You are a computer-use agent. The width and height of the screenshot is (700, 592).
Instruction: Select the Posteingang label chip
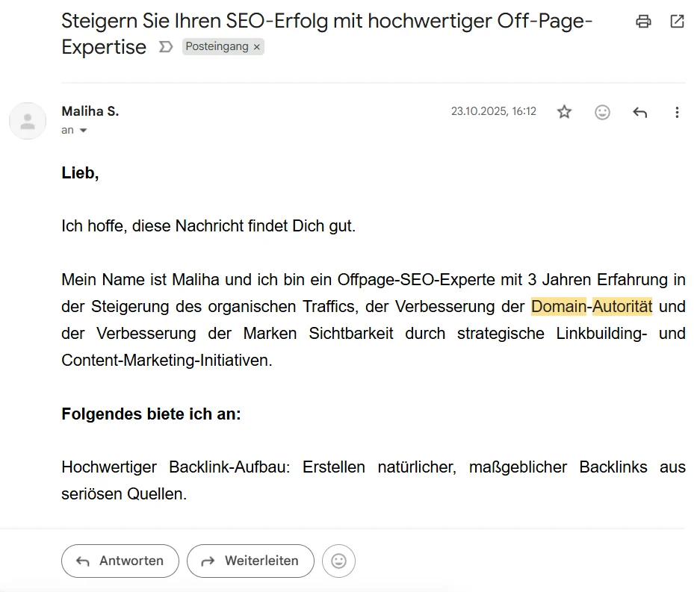click(219, 46)
